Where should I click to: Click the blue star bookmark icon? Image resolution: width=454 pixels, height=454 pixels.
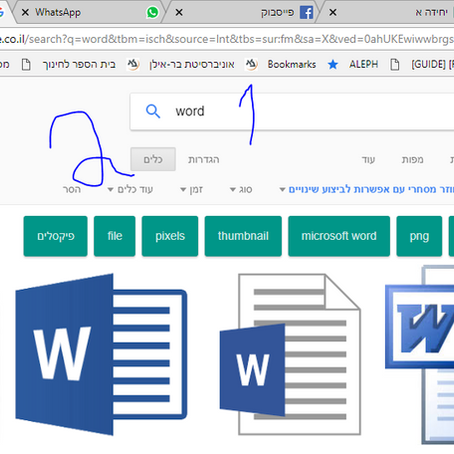333,64
